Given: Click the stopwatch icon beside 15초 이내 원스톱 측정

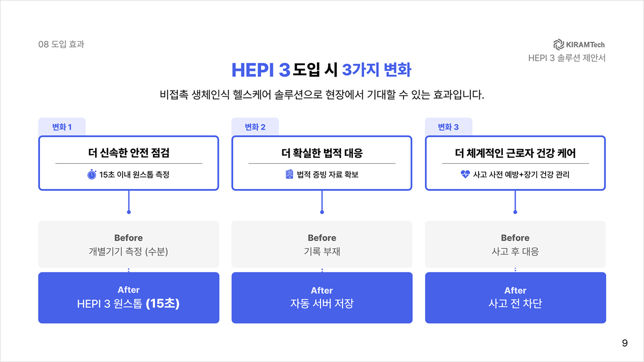Looking at the screenshot, I should pyautogui.click(x=92, y=175).
